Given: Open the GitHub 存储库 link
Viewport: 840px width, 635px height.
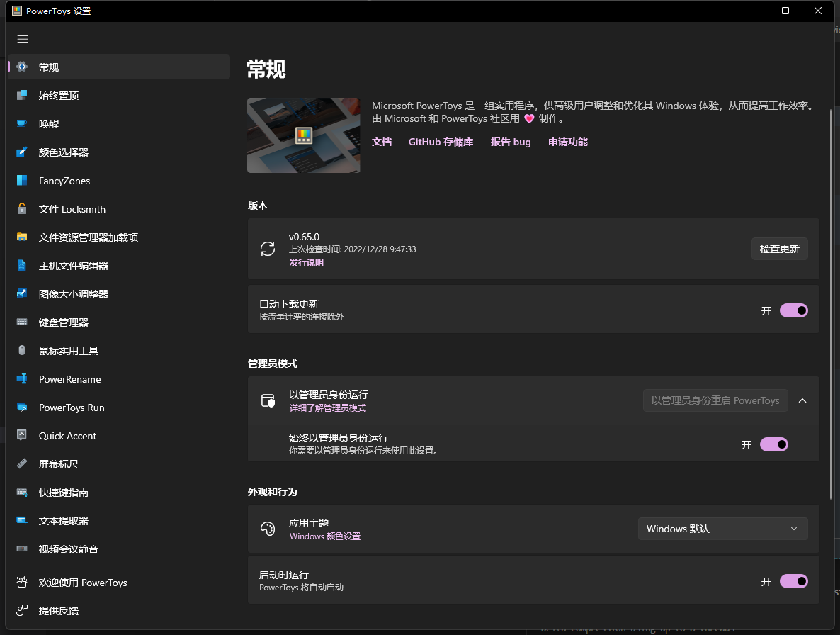Looking at the screenshot, I should (x=441, y=142).
